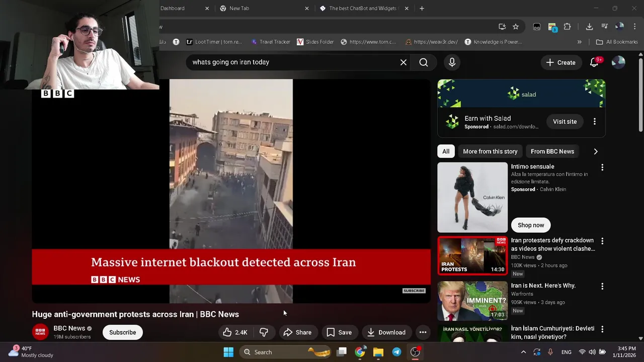The width and height of the screenshot is (644, 362).
Task: Open Windows Start menu
Action: [x=228, y=352]
